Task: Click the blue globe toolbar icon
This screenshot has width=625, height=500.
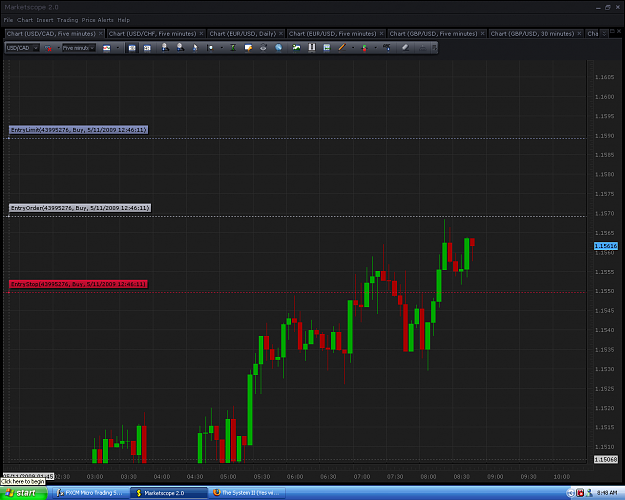Action: click(279, 48)
